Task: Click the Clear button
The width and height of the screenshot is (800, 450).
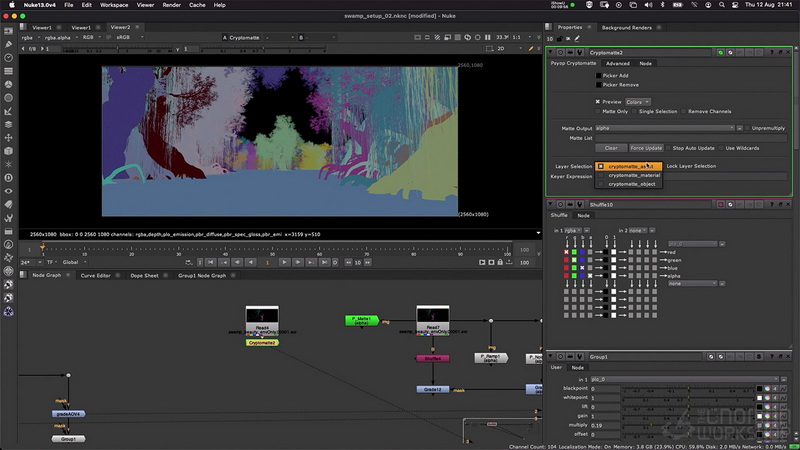Action: pos(611,148)
